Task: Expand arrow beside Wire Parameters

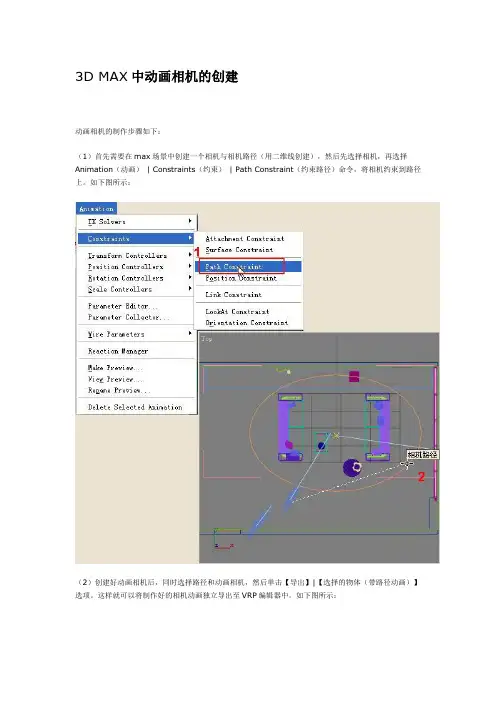Action: click(190, 334)
